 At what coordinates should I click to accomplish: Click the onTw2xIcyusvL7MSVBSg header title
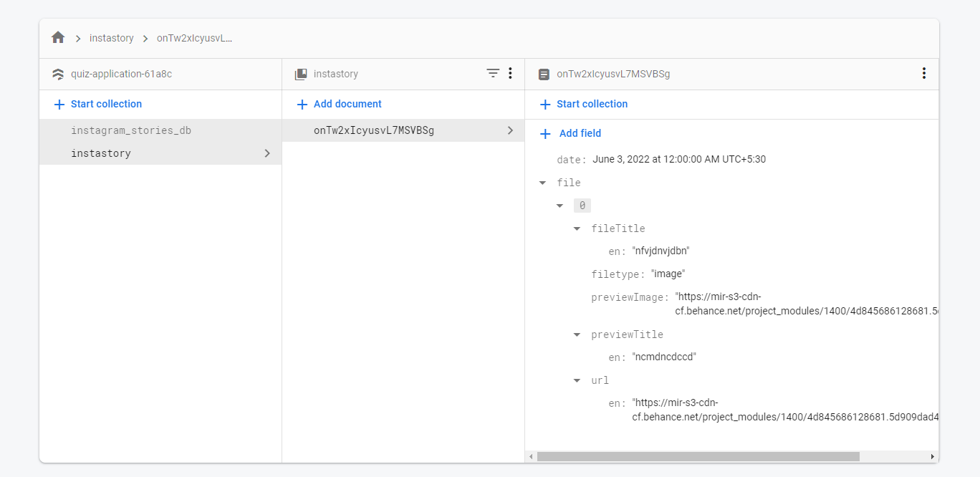point(613,74)
